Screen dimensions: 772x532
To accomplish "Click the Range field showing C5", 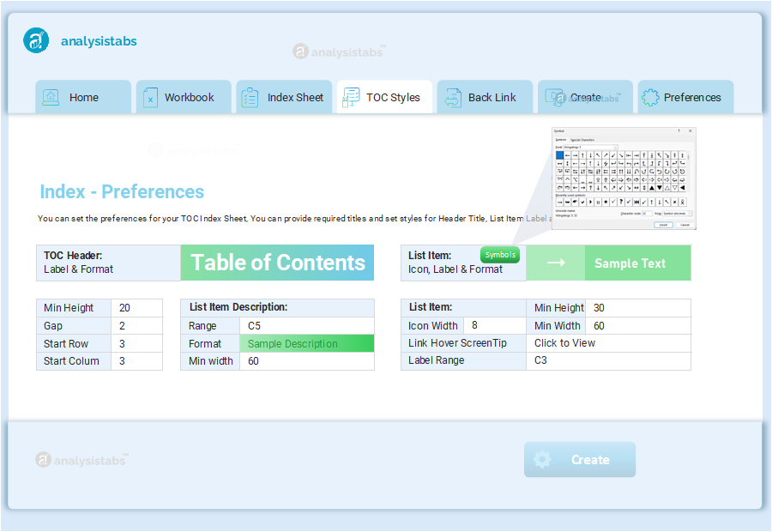I will tap(307, 325).
